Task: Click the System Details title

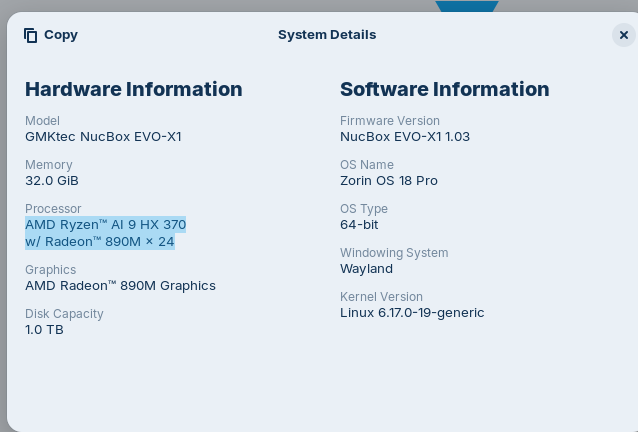Action: [327, 35]
